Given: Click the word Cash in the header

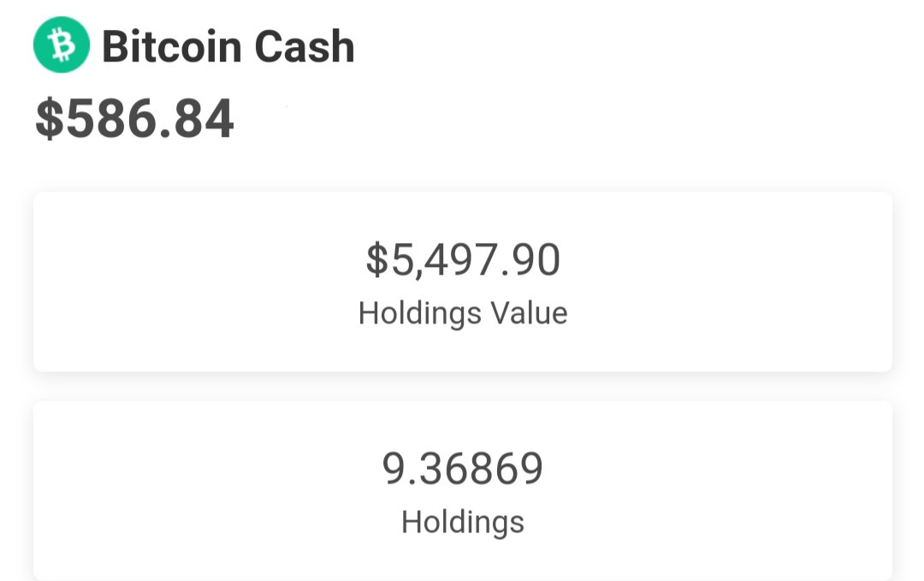Looking at the screenshot, I should coord(304,46).
